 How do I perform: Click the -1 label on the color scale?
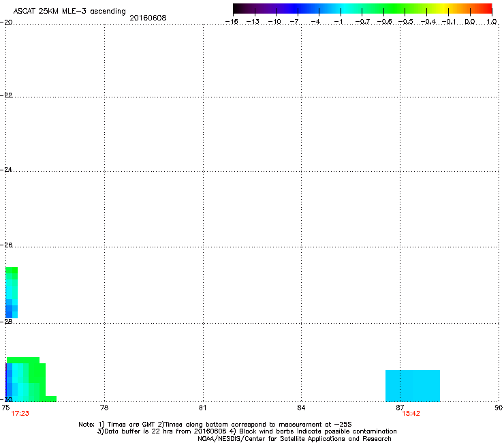(x=338, y=22)
